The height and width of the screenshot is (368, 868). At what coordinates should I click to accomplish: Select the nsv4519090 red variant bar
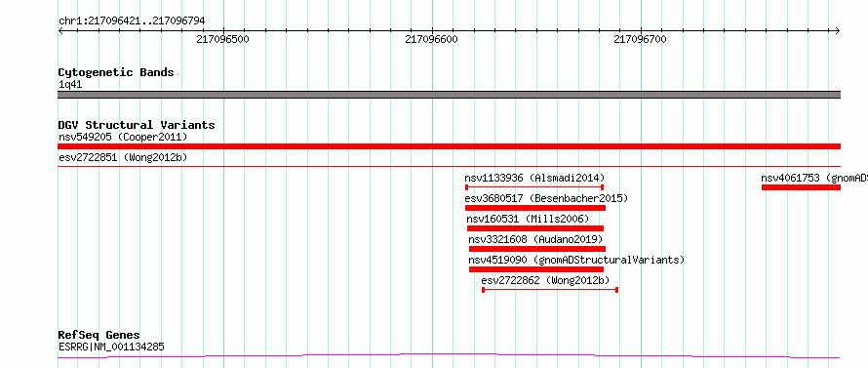(535, 269)
